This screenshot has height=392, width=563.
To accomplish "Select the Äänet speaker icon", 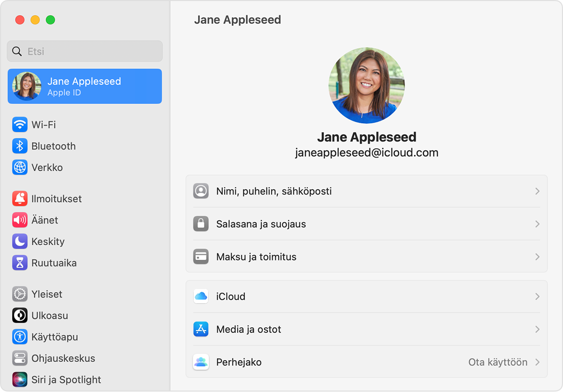I will pos(19,220).
